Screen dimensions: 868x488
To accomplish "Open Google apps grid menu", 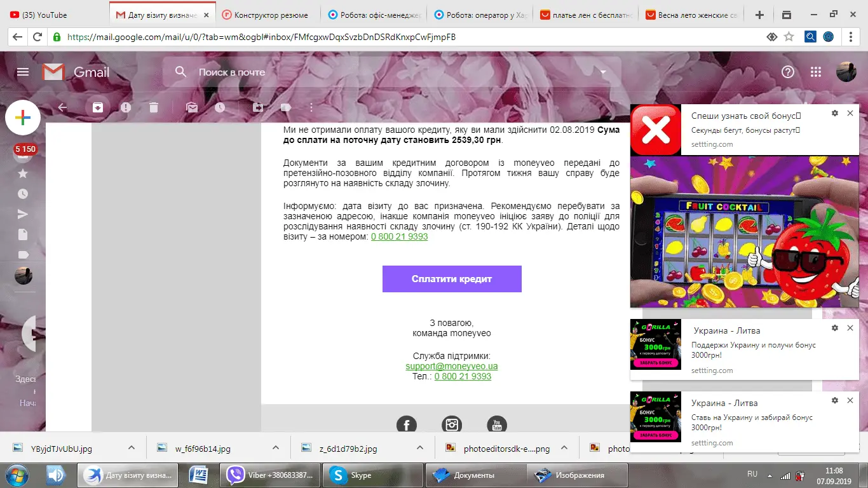I will [x=816, y=72].
